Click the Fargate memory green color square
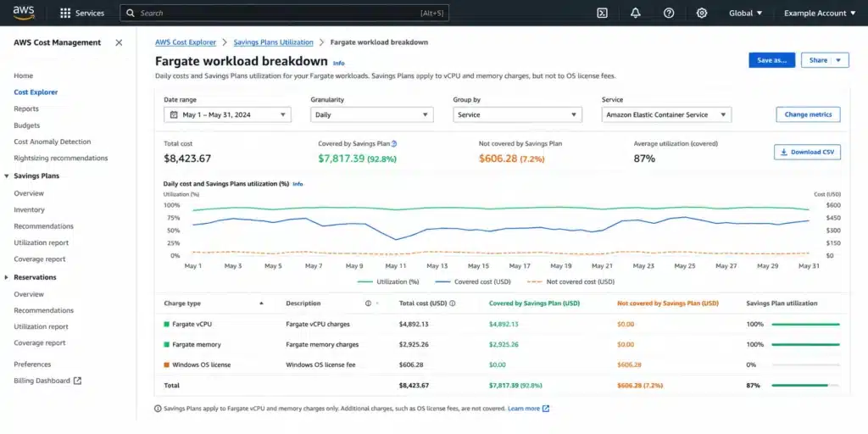The height and width of the screenshot is (434, 868). [x=167, y=344]
